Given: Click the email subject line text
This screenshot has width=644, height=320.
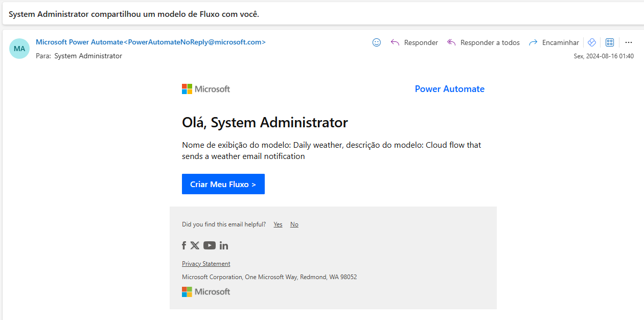Looking at the screenshot, I should click(134, 14).
